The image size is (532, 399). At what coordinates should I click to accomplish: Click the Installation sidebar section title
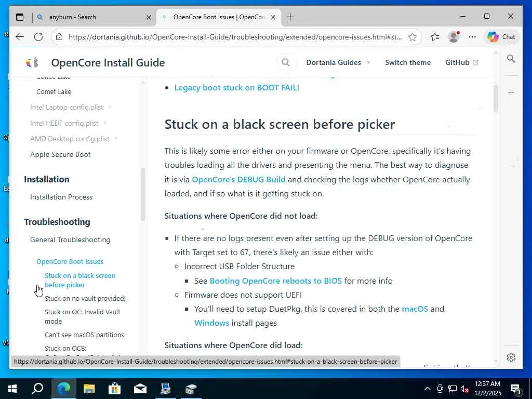pyautogui.click(x=46, y=179)
